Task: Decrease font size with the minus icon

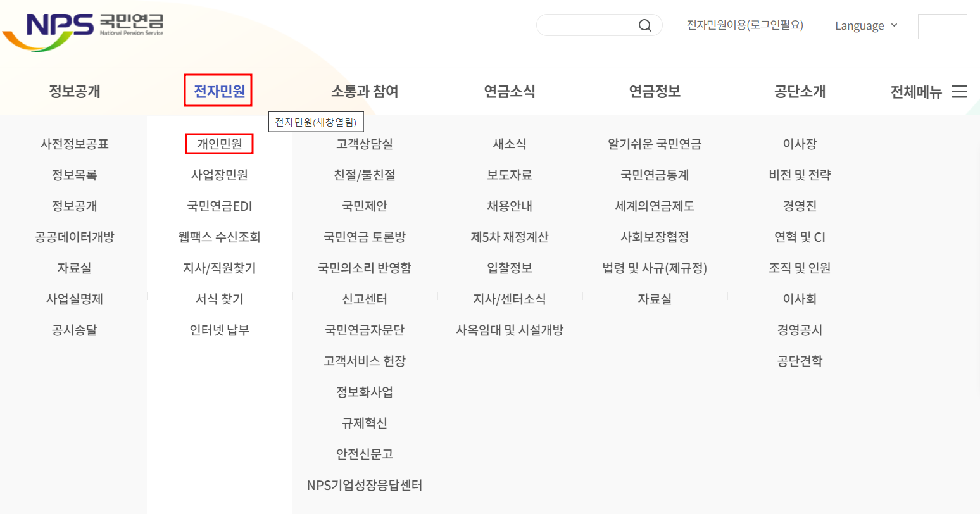Action: [x=955, y=27]
